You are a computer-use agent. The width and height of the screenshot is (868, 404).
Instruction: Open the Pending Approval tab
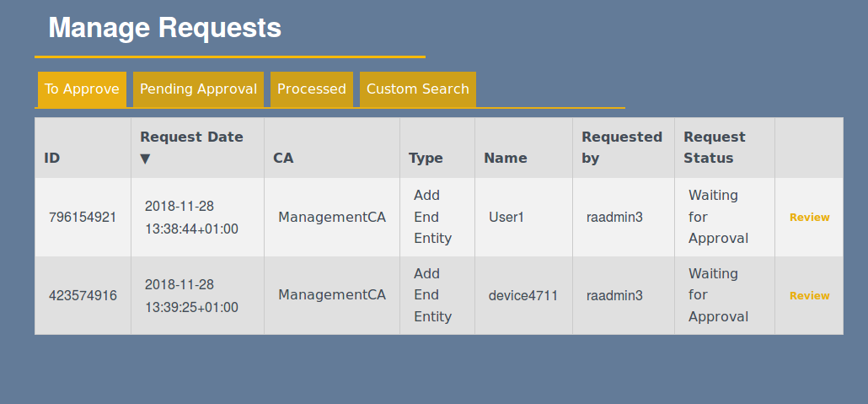pos(198,89)
